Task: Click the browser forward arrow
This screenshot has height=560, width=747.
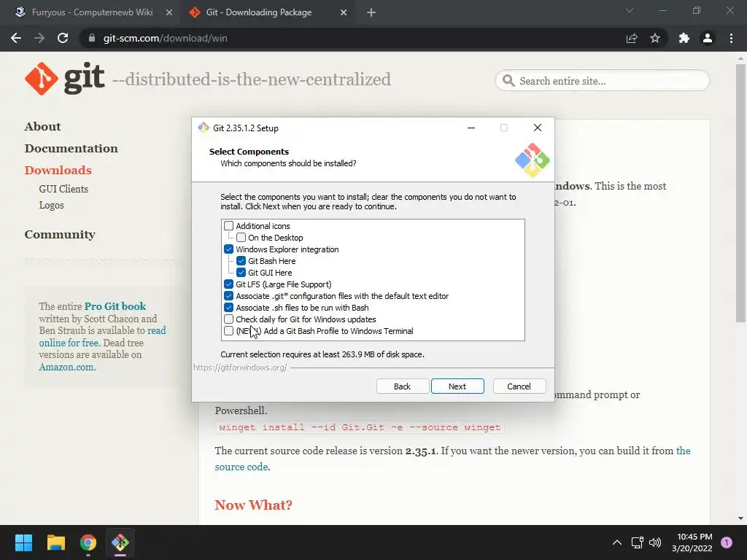Action: click(x=39, y=38)
